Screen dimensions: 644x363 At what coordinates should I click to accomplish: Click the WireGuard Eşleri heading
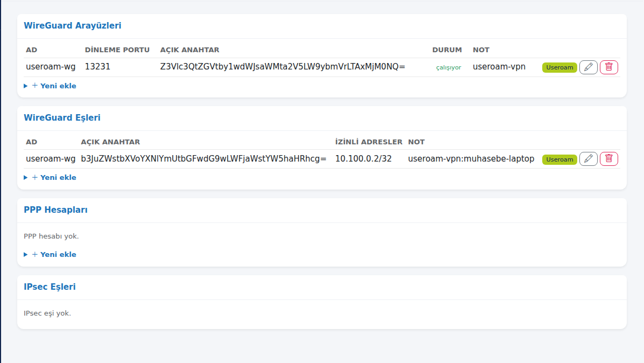(x=62, y=118)
